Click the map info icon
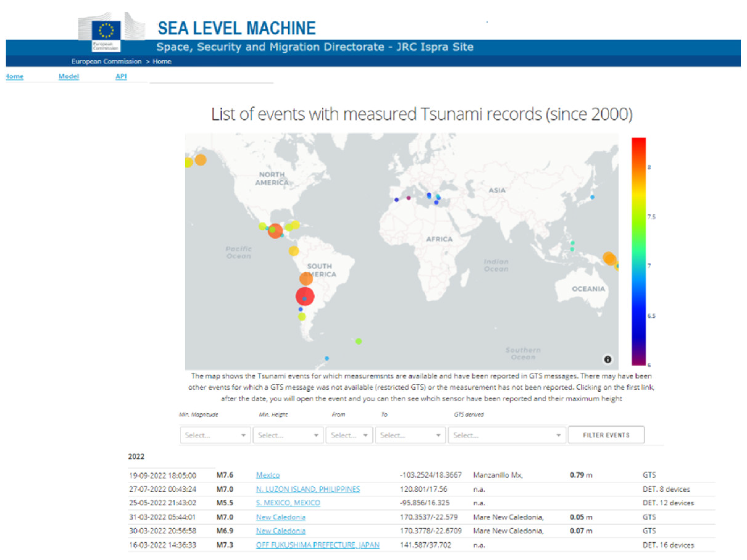The image size is (747, 560). [x=607, y=359]
